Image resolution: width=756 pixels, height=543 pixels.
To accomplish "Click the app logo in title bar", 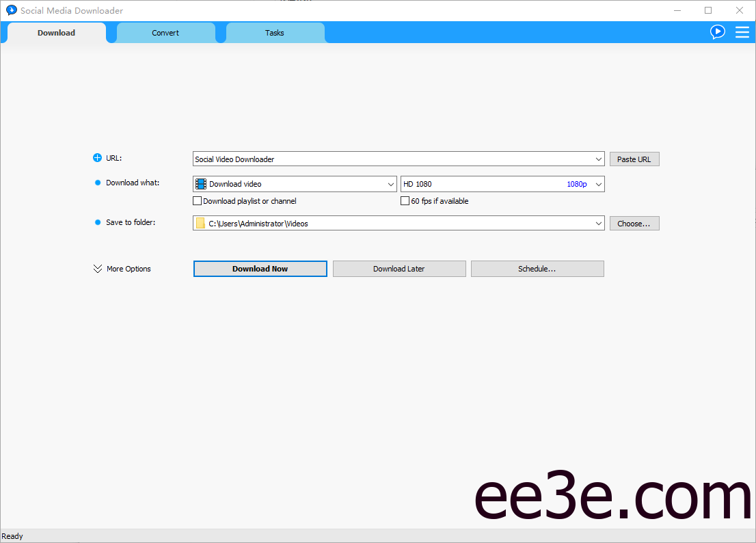I will tap(11, 10).
